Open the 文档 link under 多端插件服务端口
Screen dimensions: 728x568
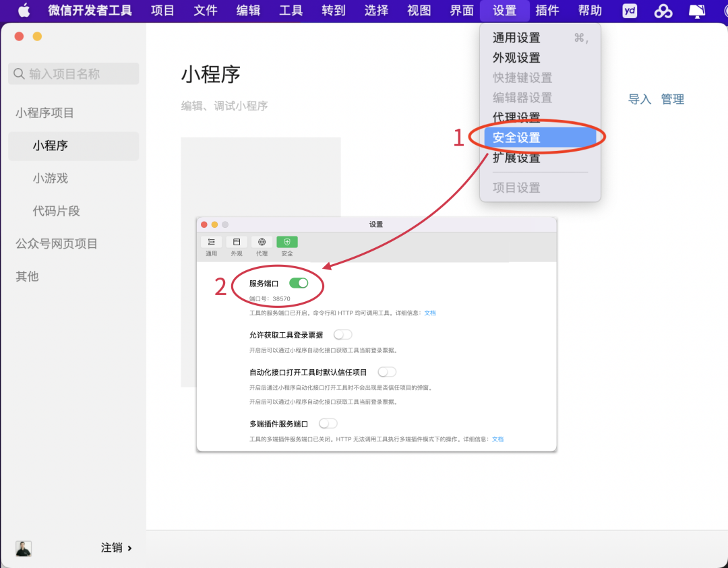pos(497,439)
